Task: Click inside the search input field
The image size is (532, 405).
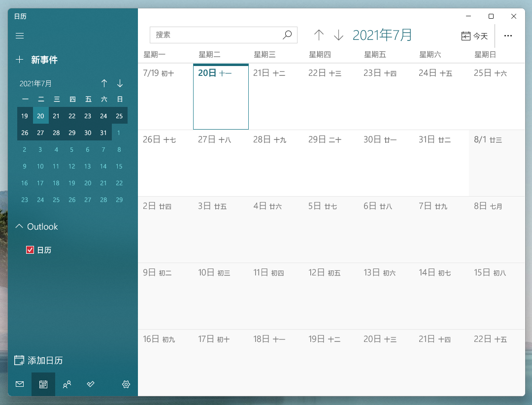Action: [x=217, y=35]
